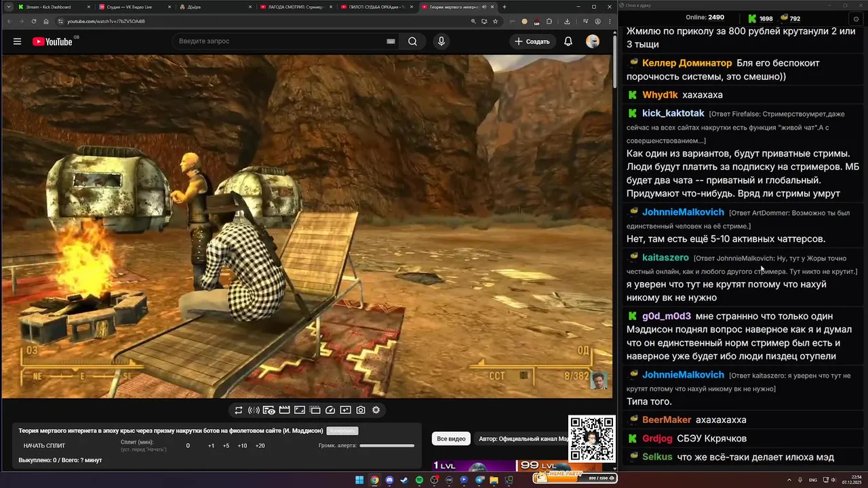This screenshot has width=868, height=488.
Task: Submit search with the magnifier button
Action: (x=412, y=41)
